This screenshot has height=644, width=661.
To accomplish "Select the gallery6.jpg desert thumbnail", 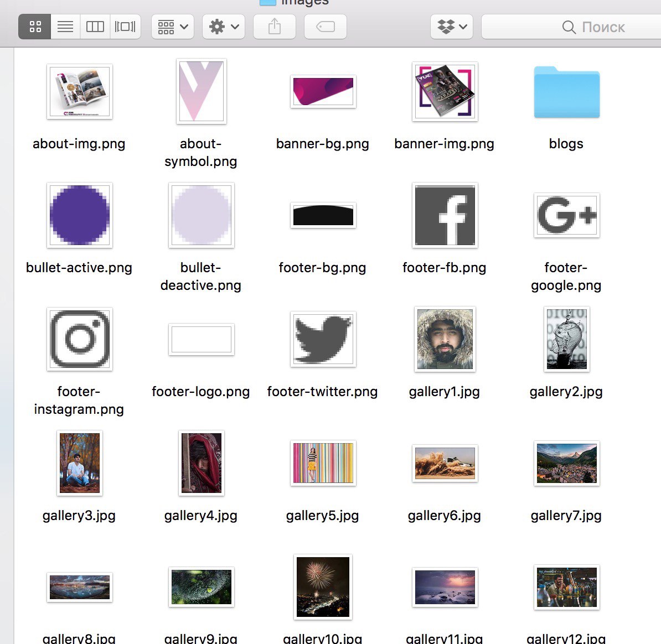I will tap(445, 463).
